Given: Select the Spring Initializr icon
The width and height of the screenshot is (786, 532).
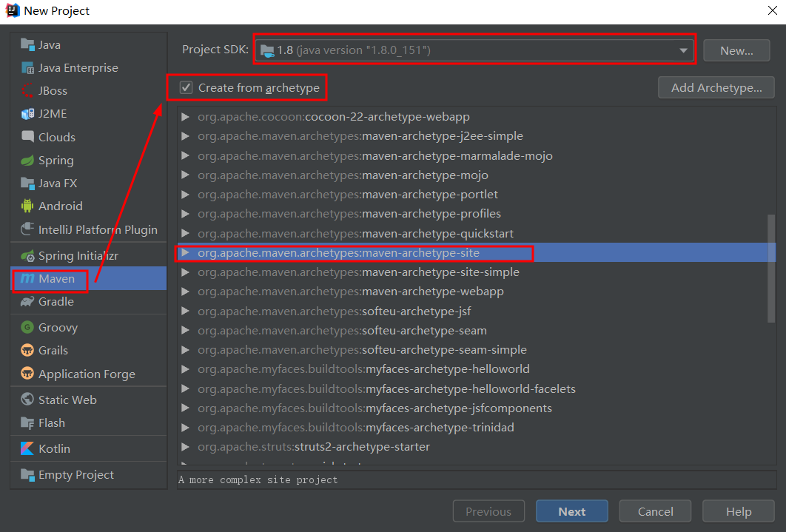Looking at the screenshot, I should (27, 256).
